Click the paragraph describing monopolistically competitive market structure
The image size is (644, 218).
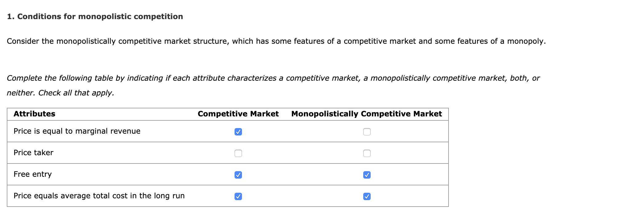[276, 40]
